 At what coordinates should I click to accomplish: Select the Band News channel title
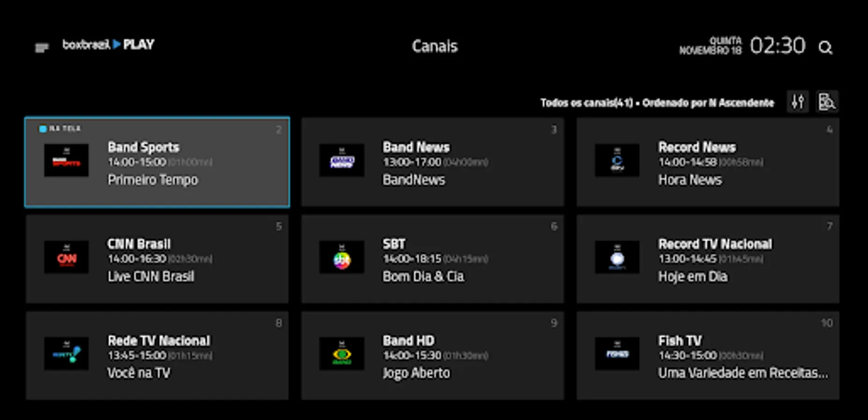point(416,147)
